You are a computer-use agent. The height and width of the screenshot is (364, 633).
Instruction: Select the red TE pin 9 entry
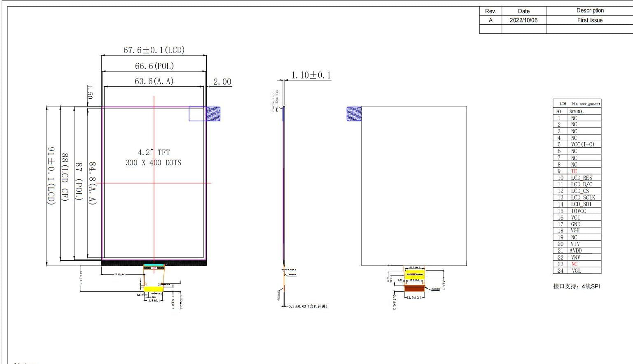coord(574,171)
